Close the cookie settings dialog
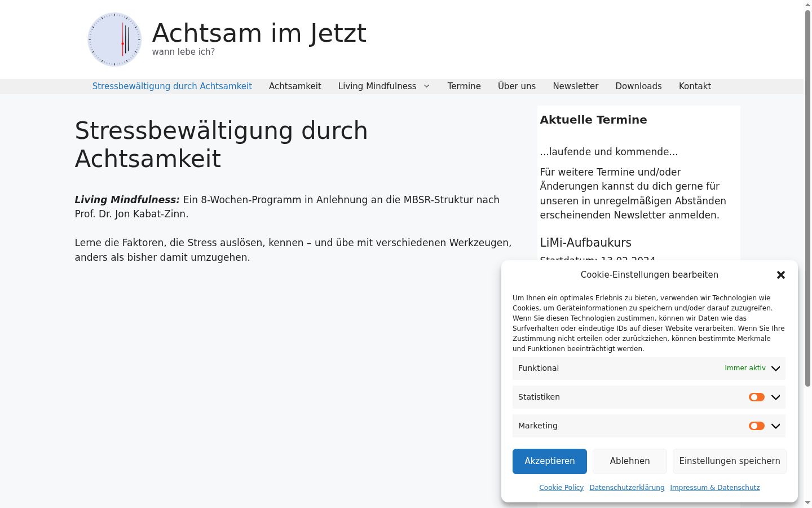The width and height of the screenshot is (812, 508). [781, 275]
